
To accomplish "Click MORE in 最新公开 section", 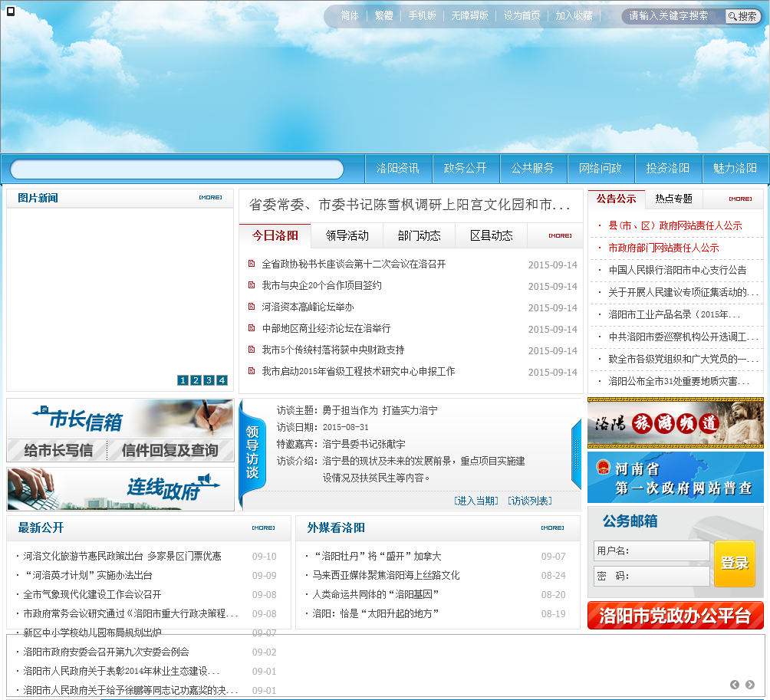I will click(x=264, y=527).
